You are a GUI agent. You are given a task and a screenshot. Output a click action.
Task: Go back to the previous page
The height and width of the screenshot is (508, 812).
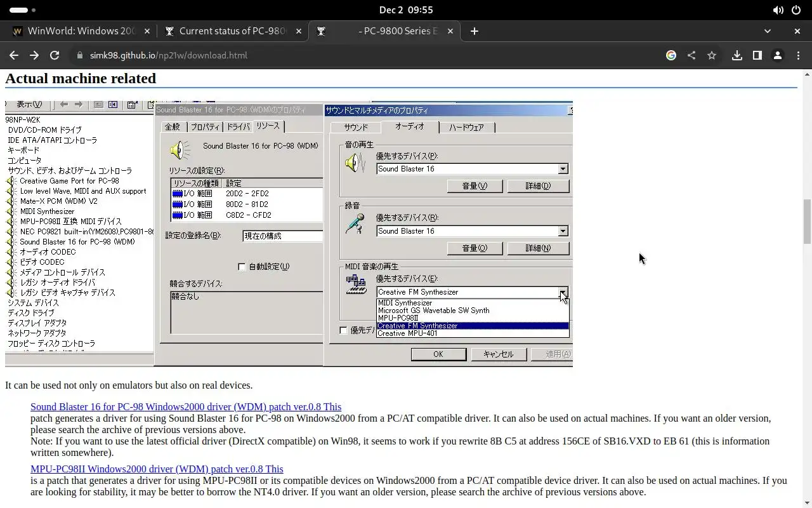pos(14,55)
